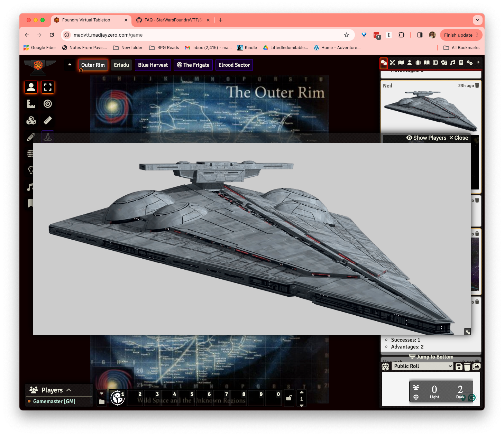The image size is (504, 436).
Task: Delete Neil's chat message
Action: point(477,85)
